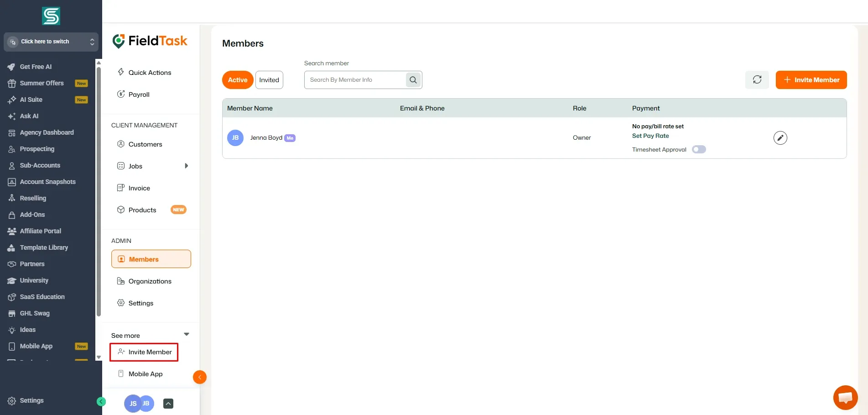Click the Add-Ons bag icon
This screenshot has width=868, height=415.
click(12, 215)
